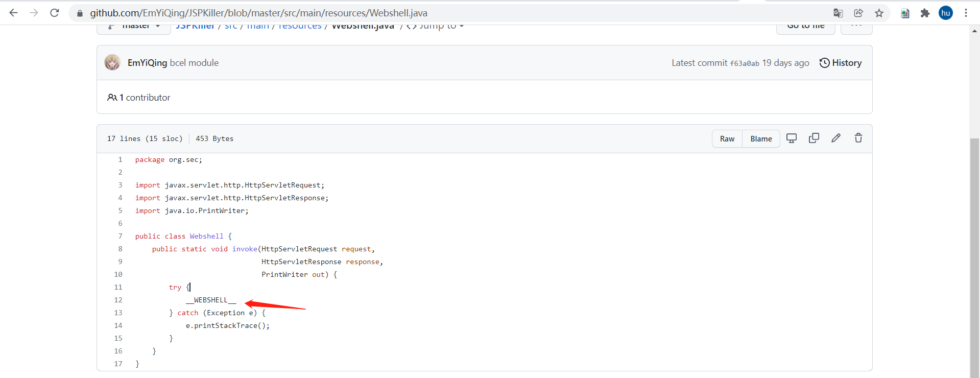Viewport: 980px width, 378px height.
Task: Click the page's vertical scrollbar
Action: point(974,255)
